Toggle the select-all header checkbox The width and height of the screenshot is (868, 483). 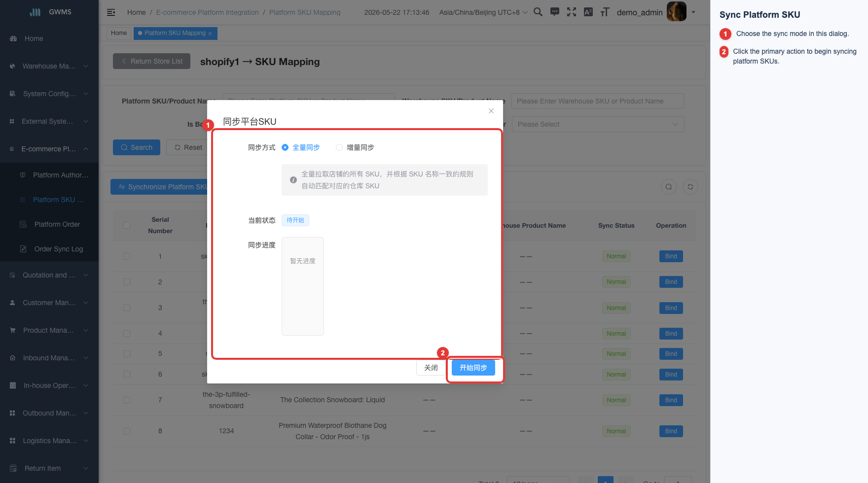127,225
